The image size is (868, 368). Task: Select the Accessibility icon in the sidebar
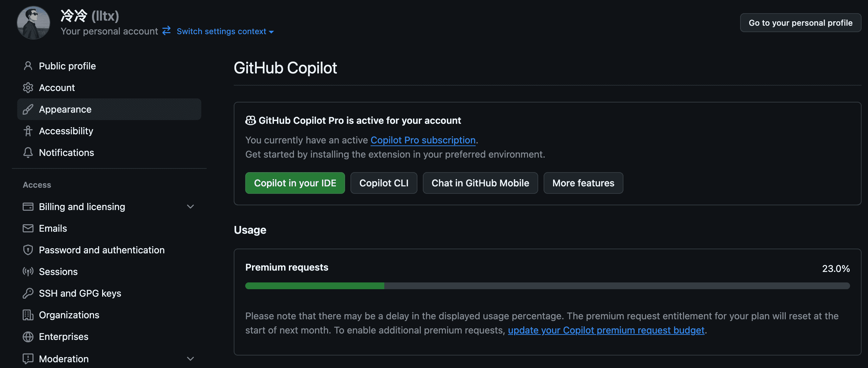point(28,131)
